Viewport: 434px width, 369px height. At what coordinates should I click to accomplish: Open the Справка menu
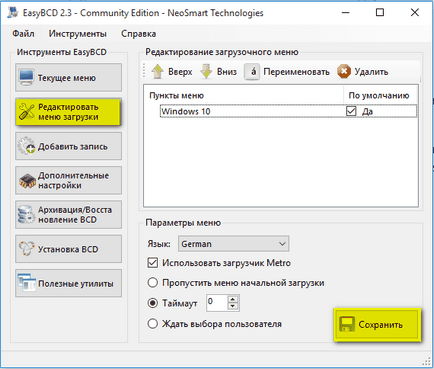(139, 34)
